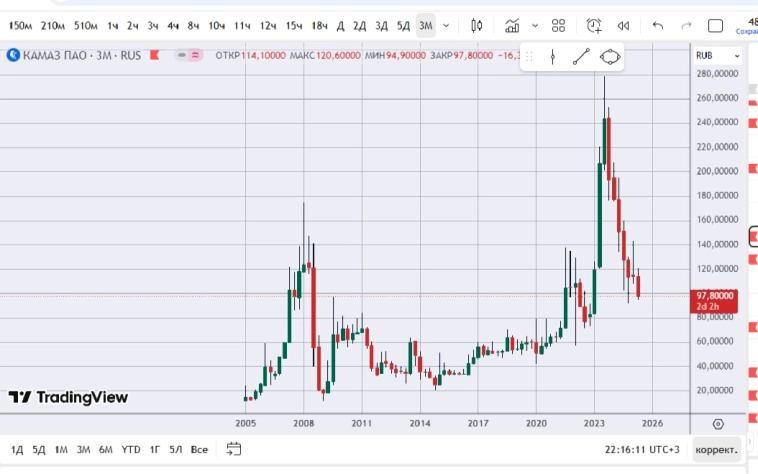Select the 5Д timeframe in top toolbar
The width and height of the screenshot is (758, 474).
click(x=404, y=26)
